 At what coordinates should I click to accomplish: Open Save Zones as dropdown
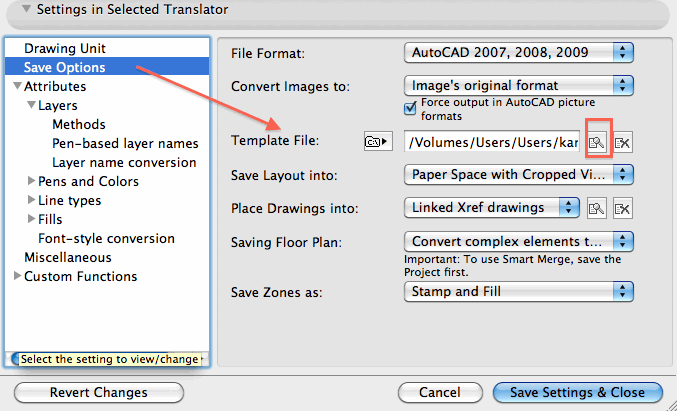click(519, 291)
